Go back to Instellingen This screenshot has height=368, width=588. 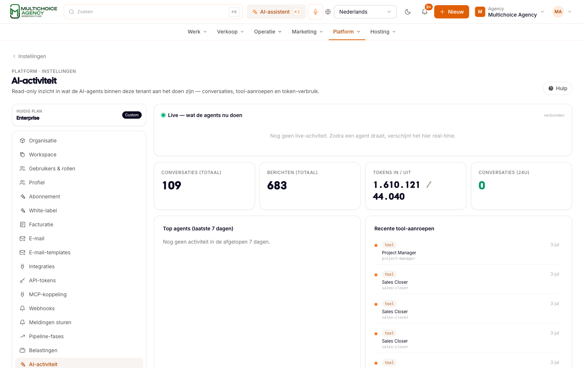[29, 56]
